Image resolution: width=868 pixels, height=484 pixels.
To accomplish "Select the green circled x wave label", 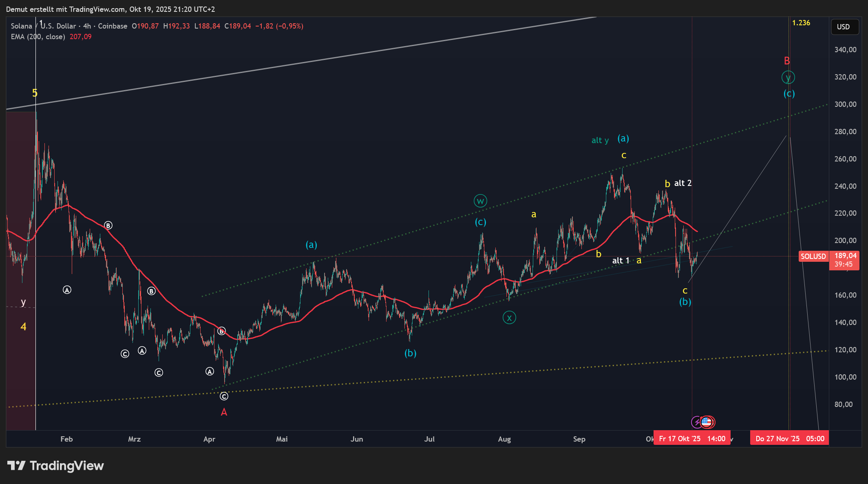I will [509, 317].
